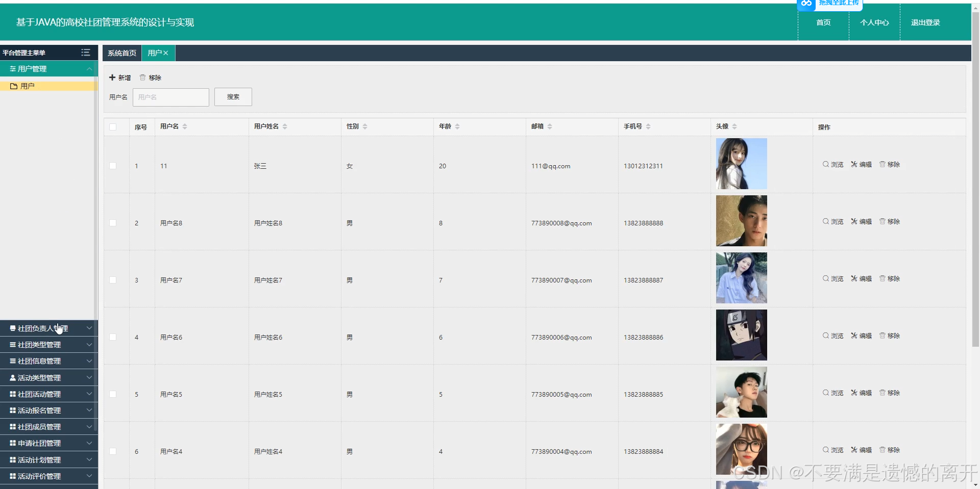
Task: Sort table by 邮箱 column arrows
Action: click(550, 126)
